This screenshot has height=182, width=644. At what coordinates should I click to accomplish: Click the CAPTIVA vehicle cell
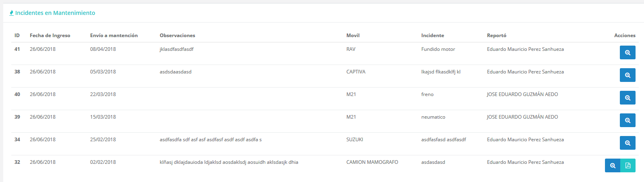click(x=356, y=72)
